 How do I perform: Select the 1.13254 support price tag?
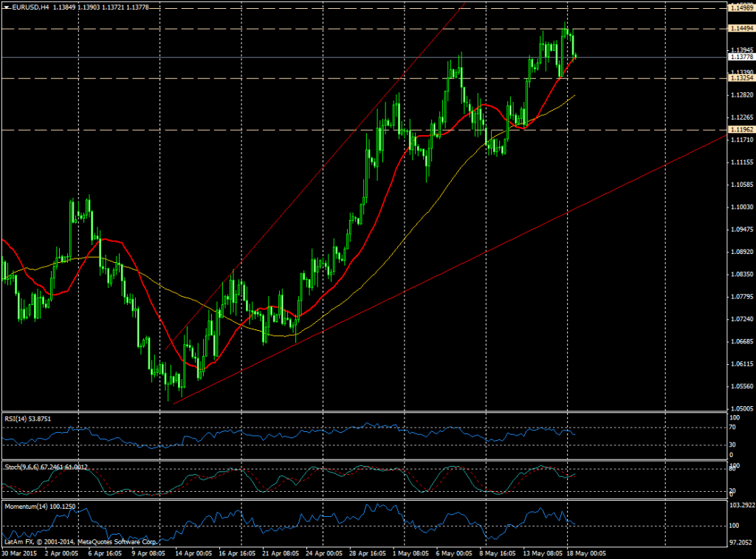pyautogui.click(x=740, y=78)
